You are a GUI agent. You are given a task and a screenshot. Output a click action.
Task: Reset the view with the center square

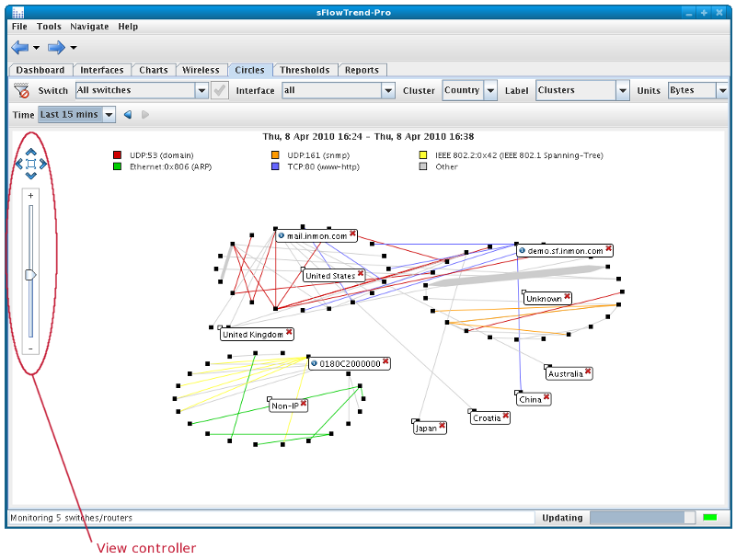[x=31, y=165]
